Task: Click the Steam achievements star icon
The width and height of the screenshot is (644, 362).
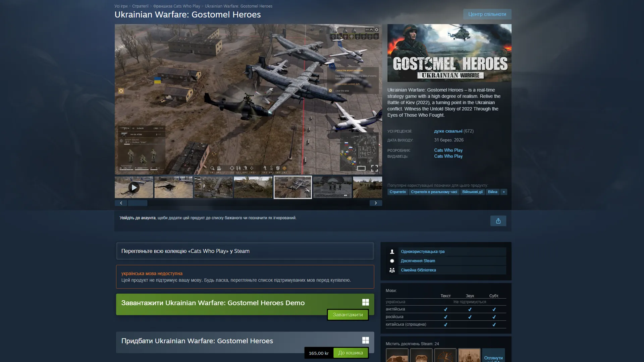Action: (392, 261)
